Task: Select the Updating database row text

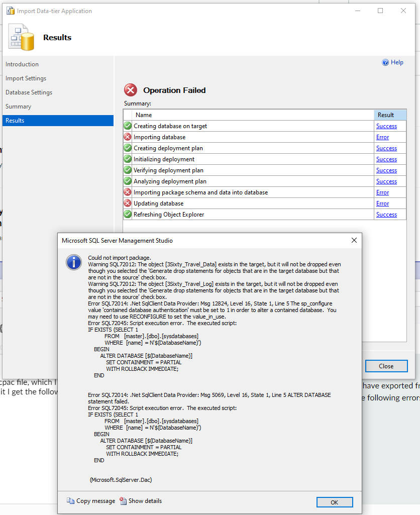Action: tap(159, 203)
